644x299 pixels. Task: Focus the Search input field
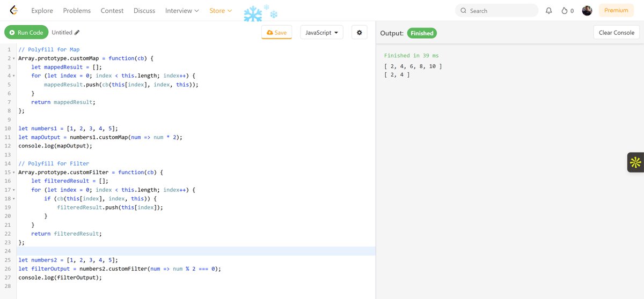tap(496, 11)
